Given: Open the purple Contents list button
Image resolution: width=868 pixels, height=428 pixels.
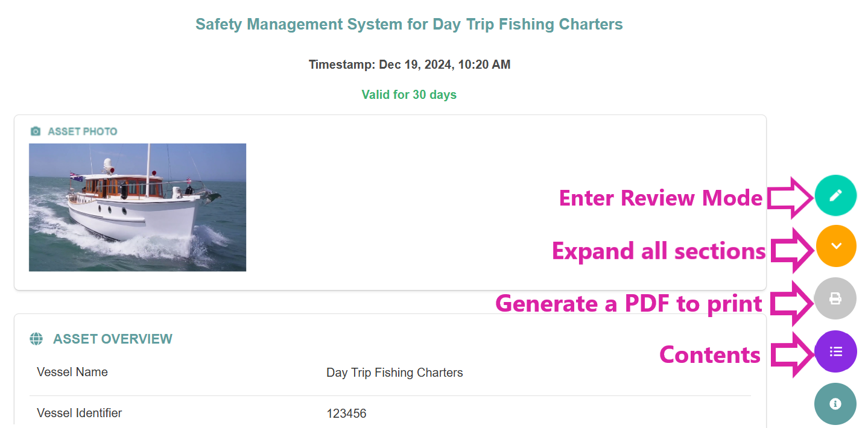Looking at the screenshot, I should (835, 351).
